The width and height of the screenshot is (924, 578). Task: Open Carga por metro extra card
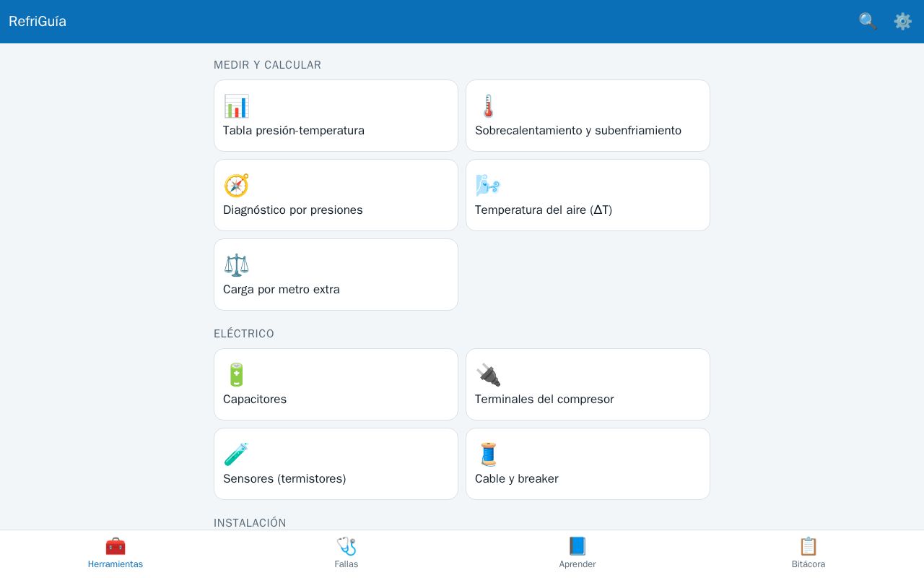tap(336, 275)
